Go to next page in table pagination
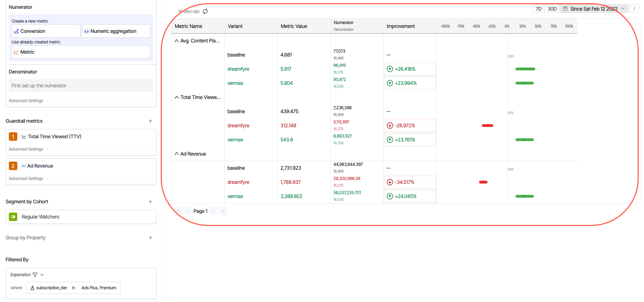 [x=213, y=211]
